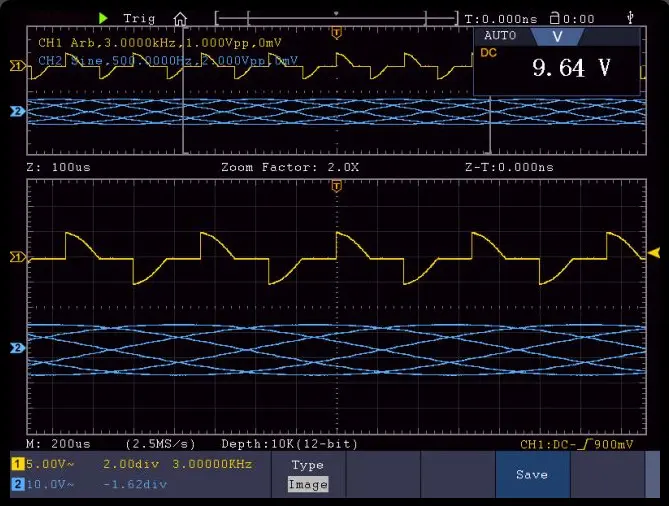This screenshot has width=669, height=506.
Task: Click the green run/play status icon
Action: coord(104,18)
